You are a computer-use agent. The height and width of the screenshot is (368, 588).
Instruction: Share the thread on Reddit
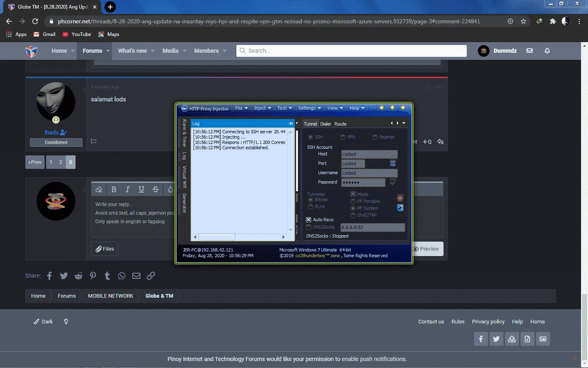click(78, 276)
